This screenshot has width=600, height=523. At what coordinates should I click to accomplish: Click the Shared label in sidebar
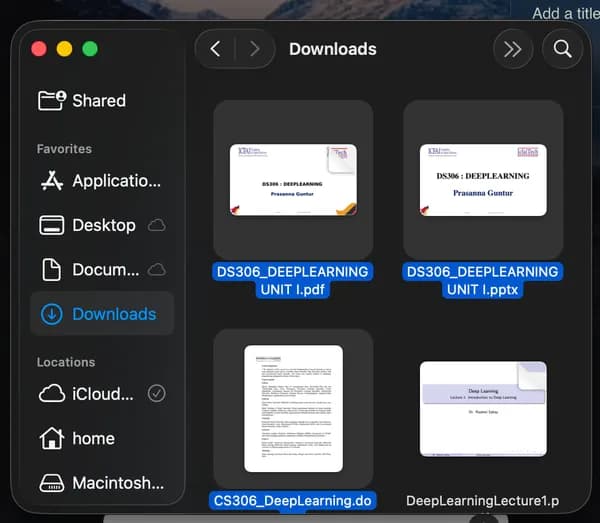[x=99, y=101]
